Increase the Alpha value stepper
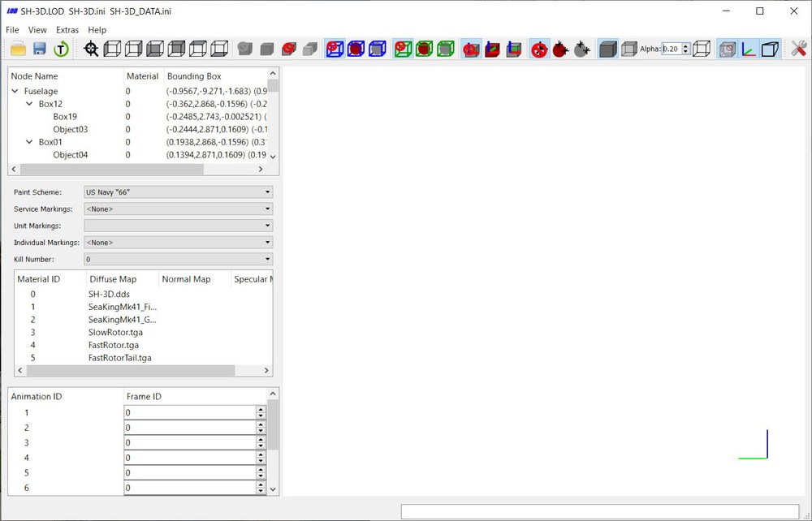The width and height of the screenshot is (812, 521). pos(686,46)
